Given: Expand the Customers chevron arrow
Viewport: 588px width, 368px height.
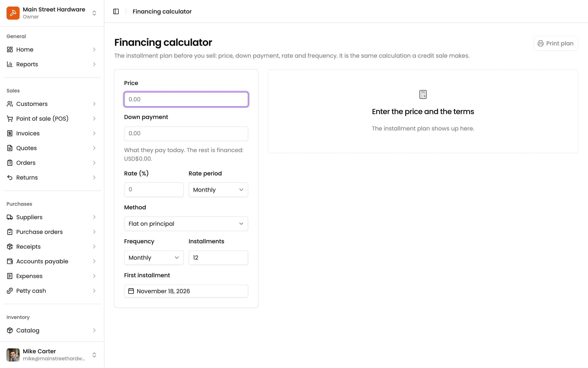Looking at the screenshot, I should 94,104.
